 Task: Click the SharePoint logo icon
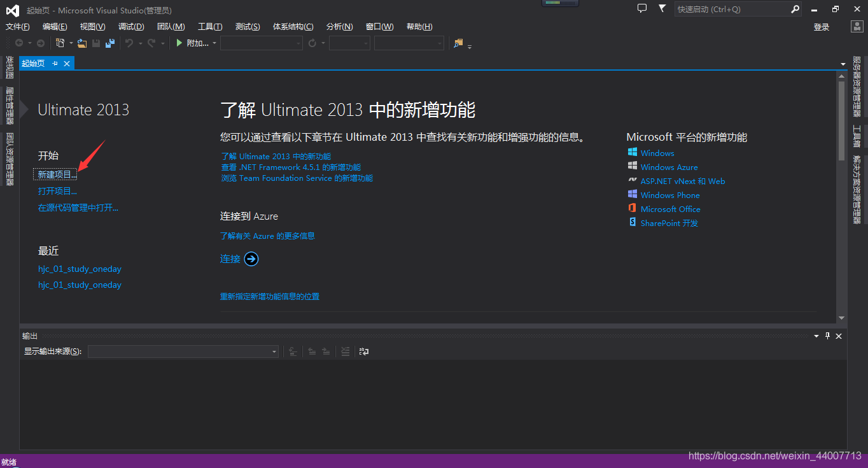pos(633,222)
